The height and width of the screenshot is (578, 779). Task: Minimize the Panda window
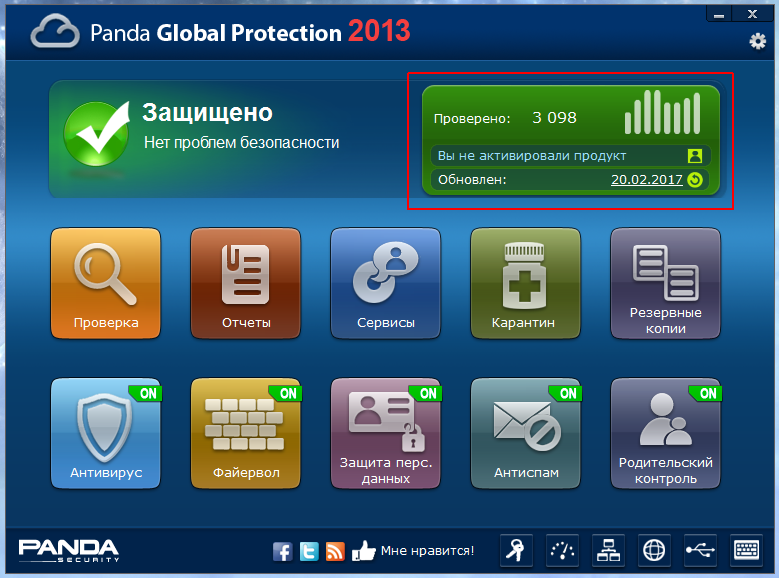(x=718, y=14)
